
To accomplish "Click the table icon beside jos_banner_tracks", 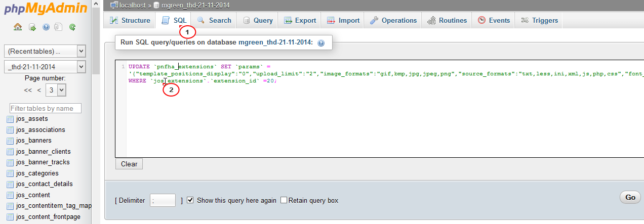I will (10, 162).
